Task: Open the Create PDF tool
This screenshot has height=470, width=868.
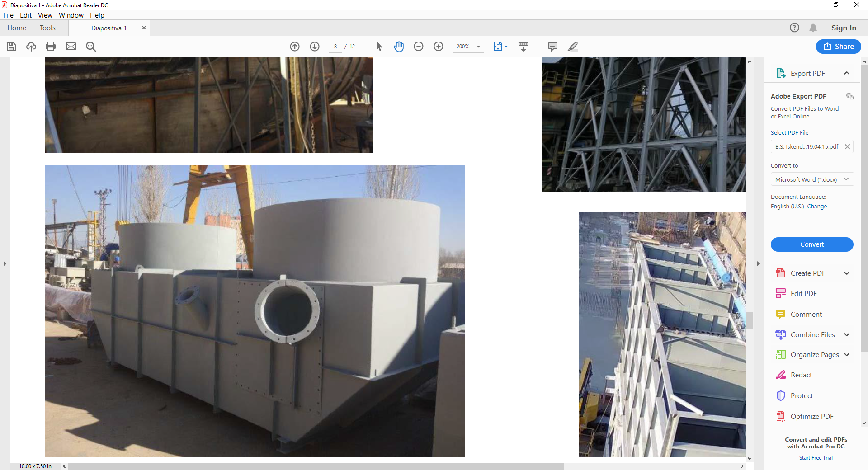Action: (x=807, y=273)
